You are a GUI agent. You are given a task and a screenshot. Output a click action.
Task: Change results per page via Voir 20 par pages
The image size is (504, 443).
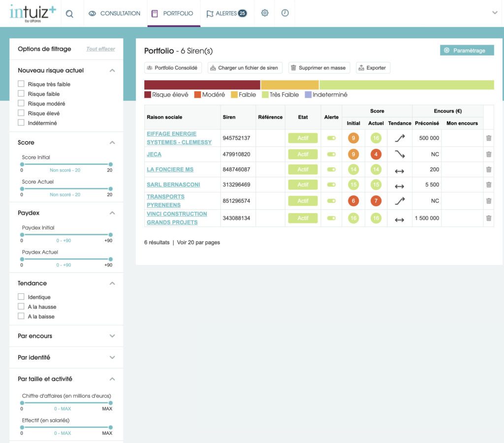click(198, 242)
